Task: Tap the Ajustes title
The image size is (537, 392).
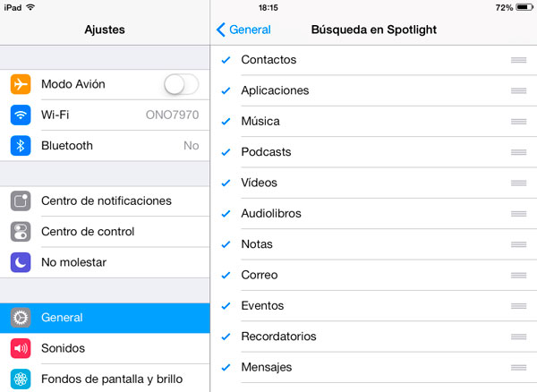Action: 105,30
